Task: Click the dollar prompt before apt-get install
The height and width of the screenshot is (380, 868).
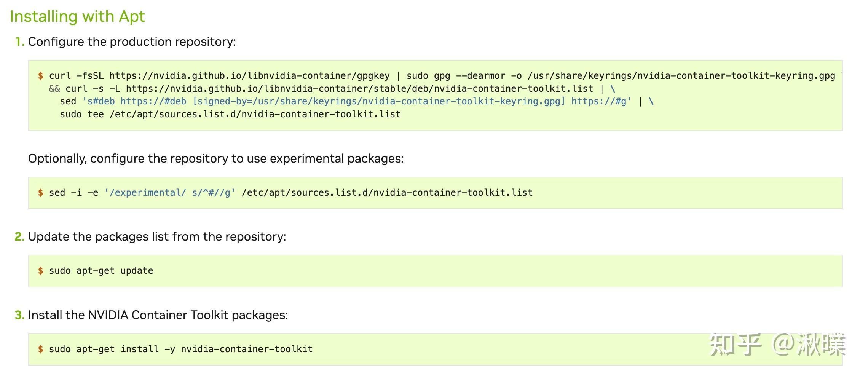Action: (x=40, y=349)
